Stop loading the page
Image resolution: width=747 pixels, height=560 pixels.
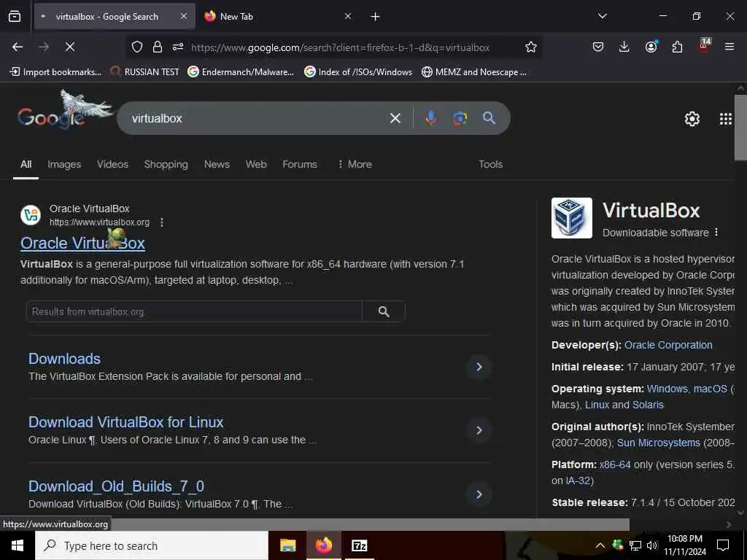click(x=69, y=47)
